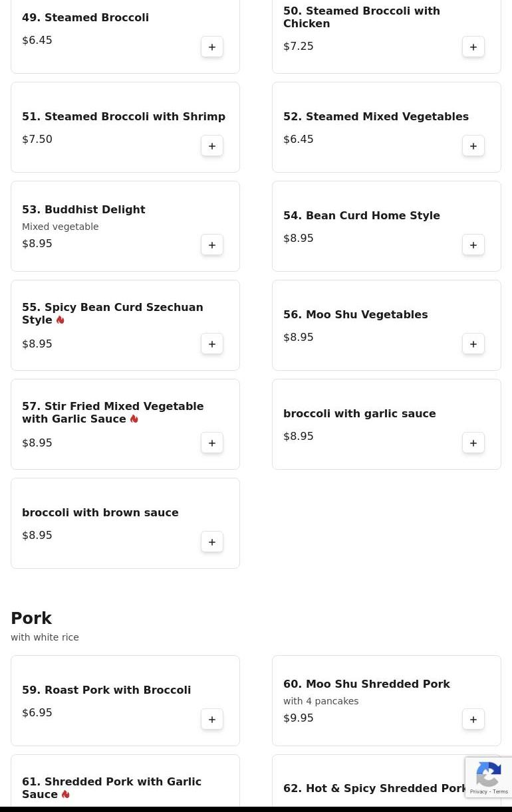Add Steamed Broccoli with Chicken to cart
This screenshot has height=812, width=512.
click(473, 47)
